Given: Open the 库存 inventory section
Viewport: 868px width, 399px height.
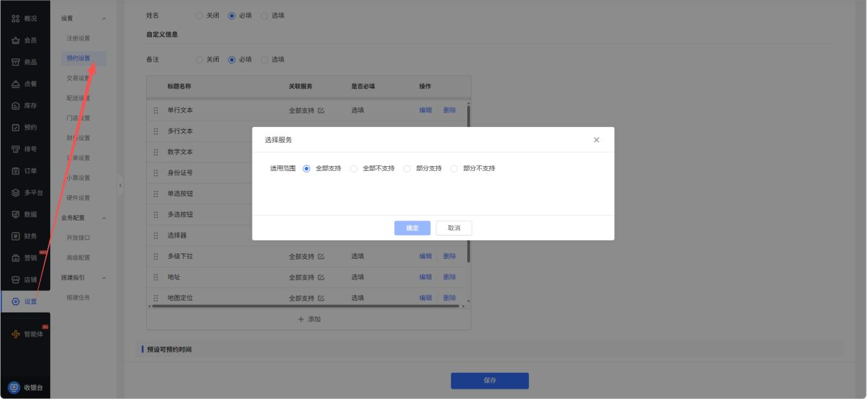Looking at the screenshot, I should coord(25,106).
